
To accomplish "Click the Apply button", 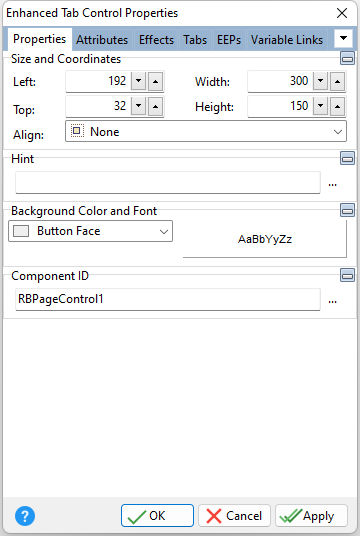I will pyautogui.click(x=311, y=515).
